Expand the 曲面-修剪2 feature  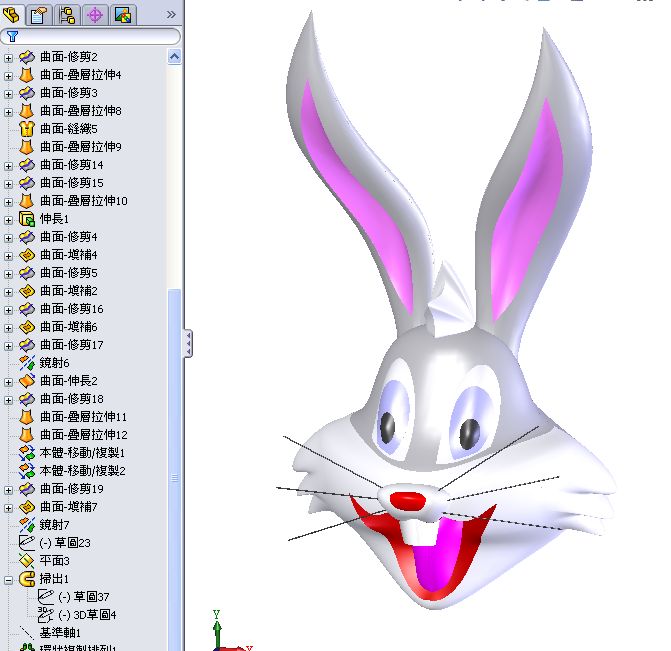(8, 57)
